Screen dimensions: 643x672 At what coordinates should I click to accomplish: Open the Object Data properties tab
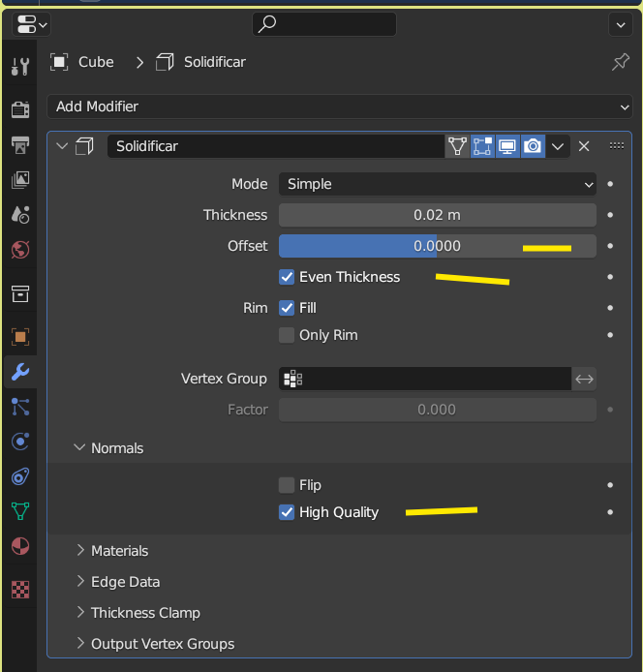[20, 510]
